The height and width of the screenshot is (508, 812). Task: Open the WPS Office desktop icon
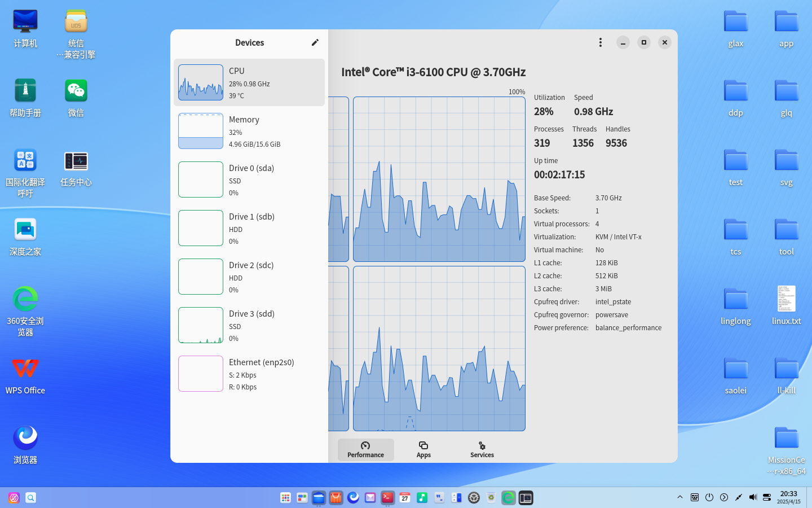coord(25,375)
